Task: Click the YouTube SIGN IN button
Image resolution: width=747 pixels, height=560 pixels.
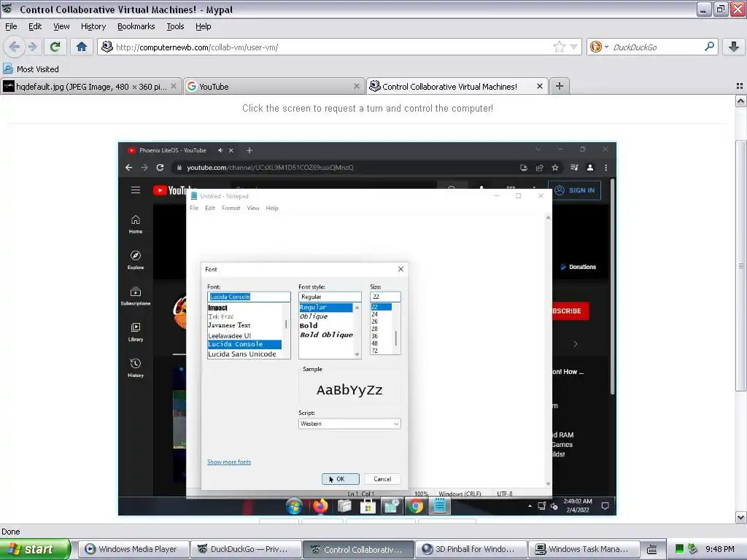Action: pos(575,190)
